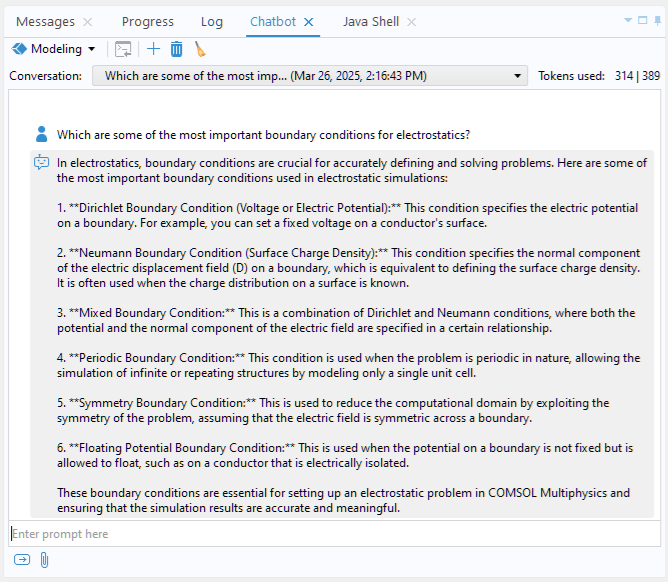The width and height of the screenshot is (668, 582).
Task: Delete conversation with the trash icon
Action: click(x=176, y=49)
